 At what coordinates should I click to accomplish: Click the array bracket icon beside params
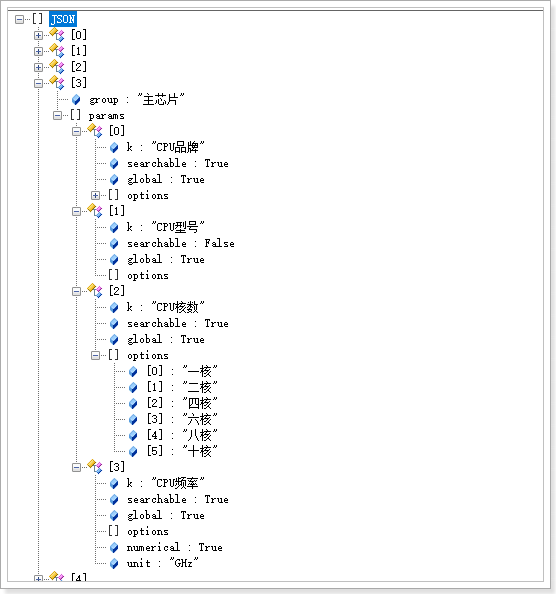click(x=76, y=115)
